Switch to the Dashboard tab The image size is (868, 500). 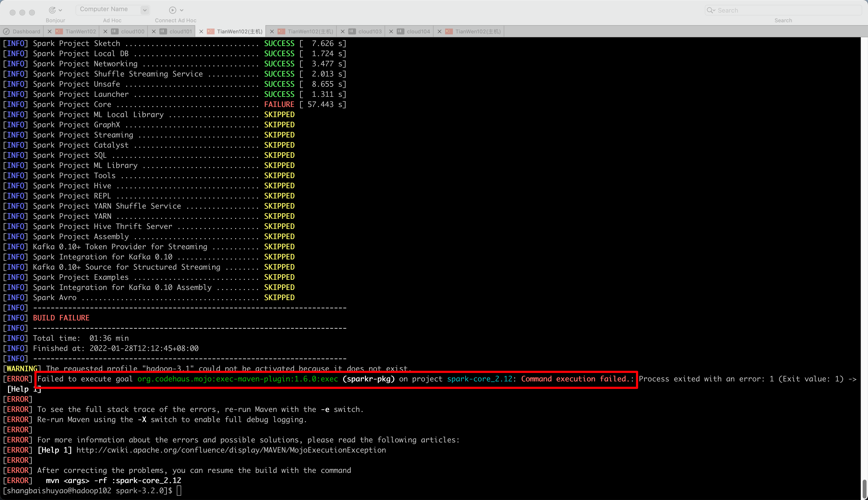click(x=22, y=31)
